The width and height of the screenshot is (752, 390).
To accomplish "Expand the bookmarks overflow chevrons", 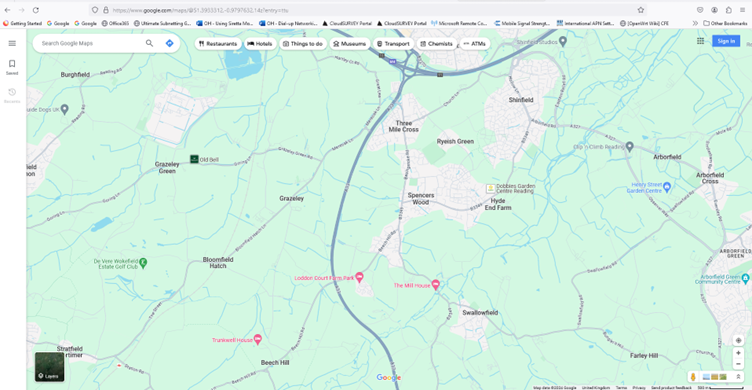I will [x=695, y=23].
